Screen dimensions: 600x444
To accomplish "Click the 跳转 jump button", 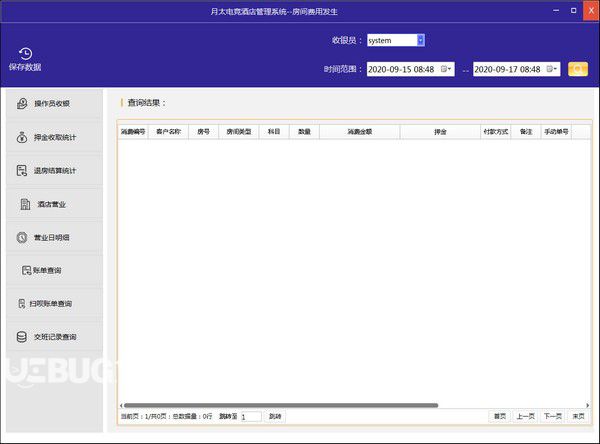I will 275,416.
